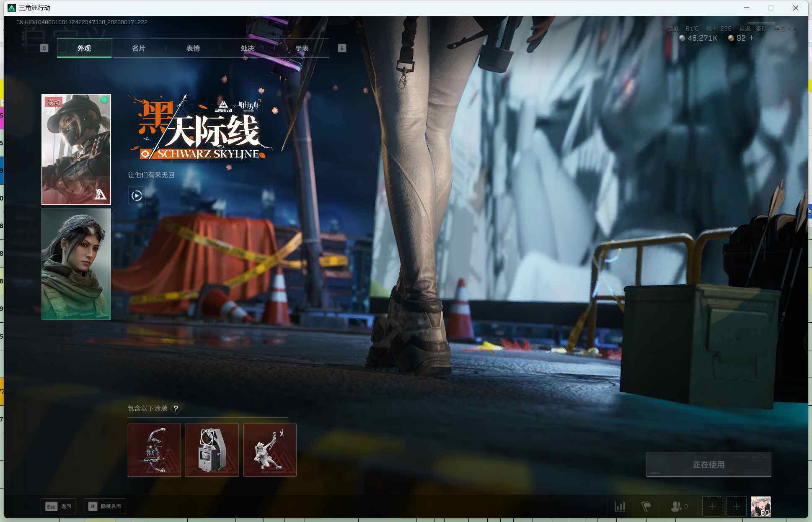Screen dimensions: 812x522
Task: Click the 三角洲行动 app icon in title bar
Action: pyautogui.click(x=12, y=8)
